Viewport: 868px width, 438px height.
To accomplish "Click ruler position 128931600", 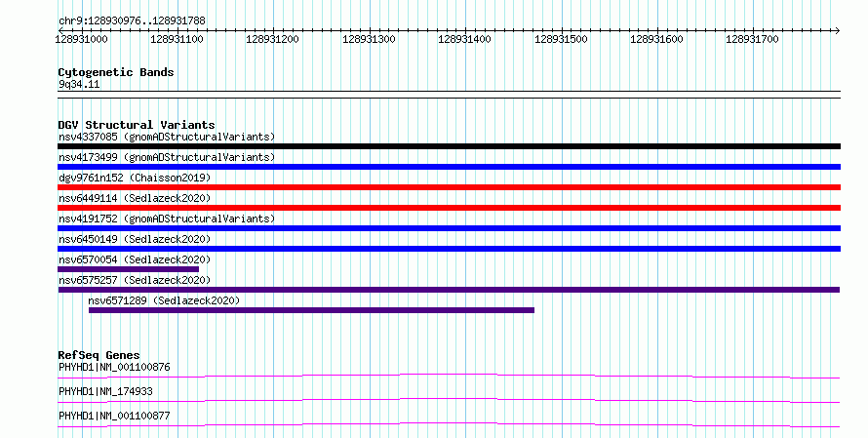I will click(x=656, y=39).
